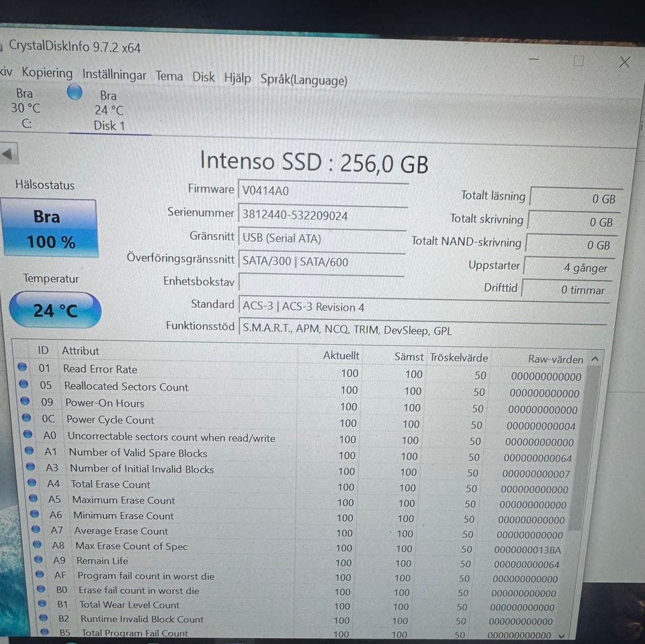Click the ID column header

(x=43, y=350)
